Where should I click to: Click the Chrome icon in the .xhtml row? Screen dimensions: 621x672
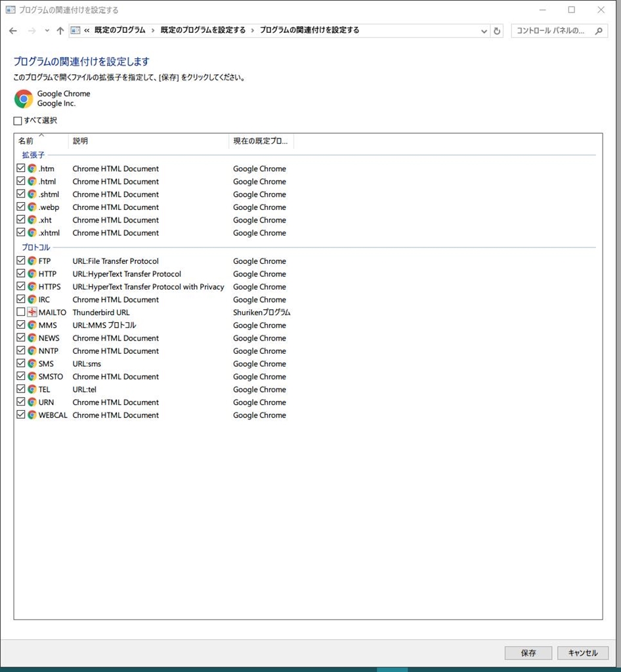click(x=32, y=233)
